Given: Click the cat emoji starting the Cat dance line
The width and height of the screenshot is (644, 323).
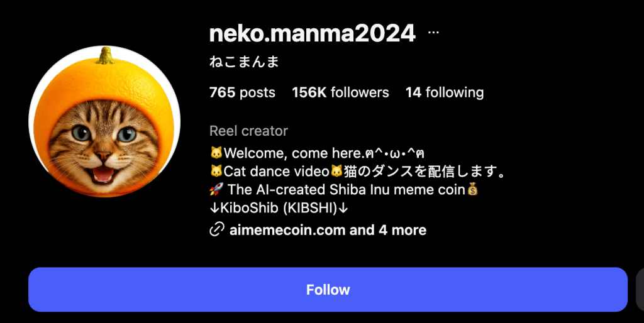Looking at the screenshot, I should click(x=216, y=172).
